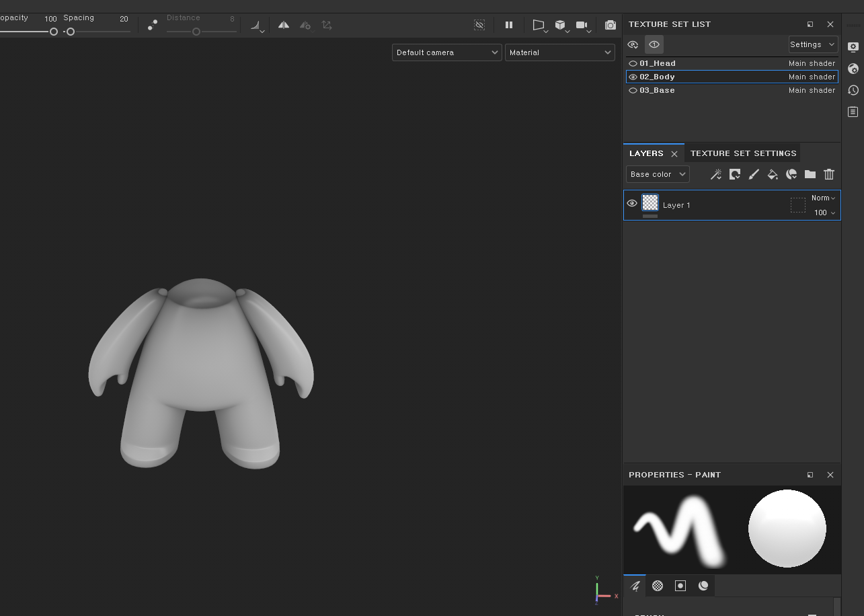The height and width of the screenshot is (616, 864).
Task: Hide the 02_Body texture set
Action: point(633,77)
